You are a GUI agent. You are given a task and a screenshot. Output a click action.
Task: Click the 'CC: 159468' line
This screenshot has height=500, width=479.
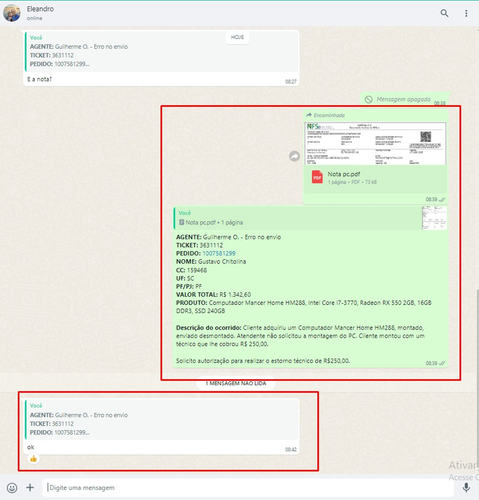[x=191, y=270]
